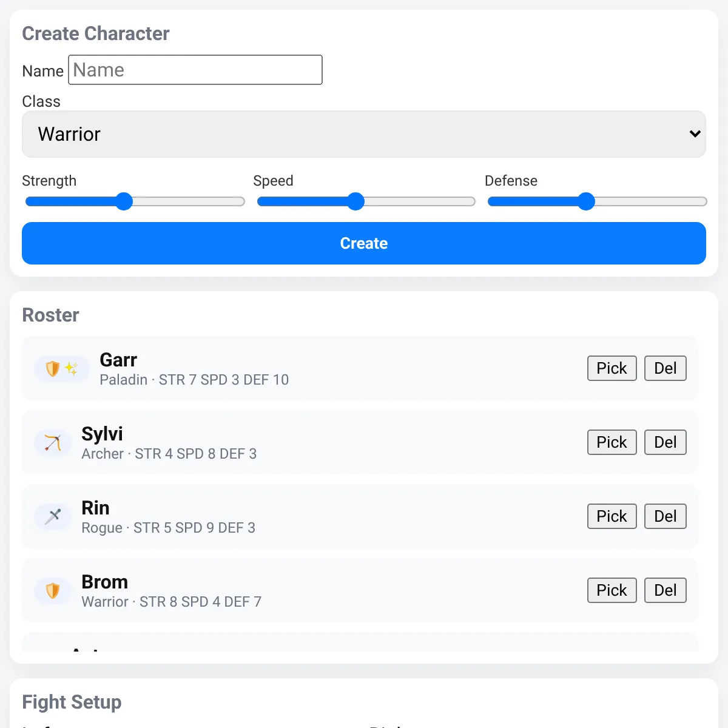Click Brom's shield Warrior icon

point(53,590)
